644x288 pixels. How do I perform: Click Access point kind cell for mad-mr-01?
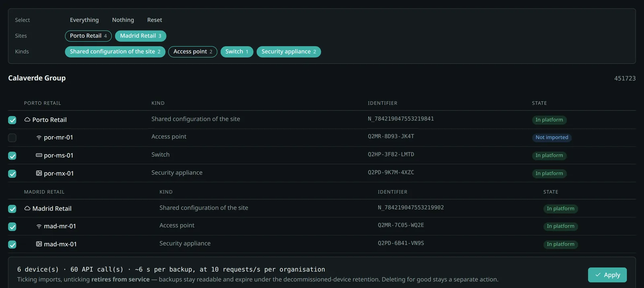click(x=177, y=226)
